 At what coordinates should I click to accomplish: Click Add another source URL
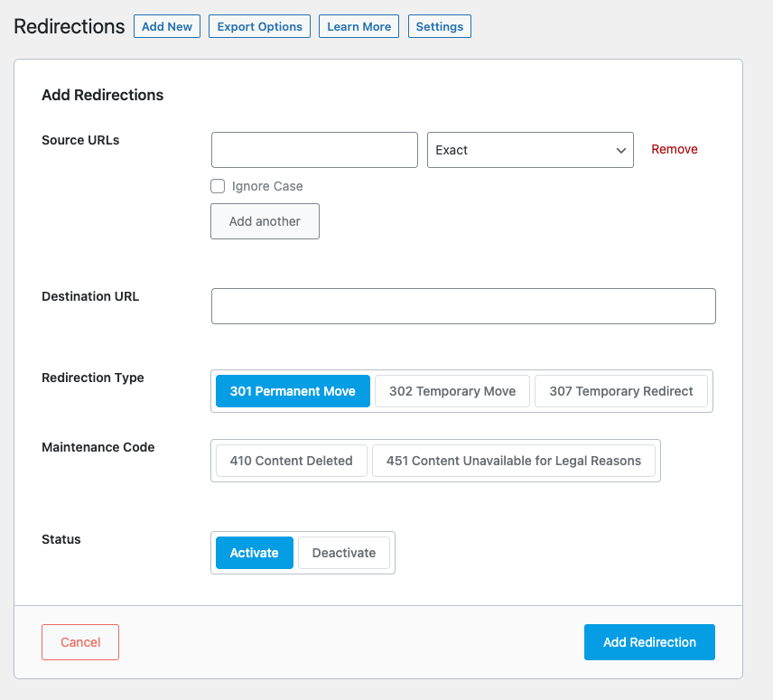(265, 221)
